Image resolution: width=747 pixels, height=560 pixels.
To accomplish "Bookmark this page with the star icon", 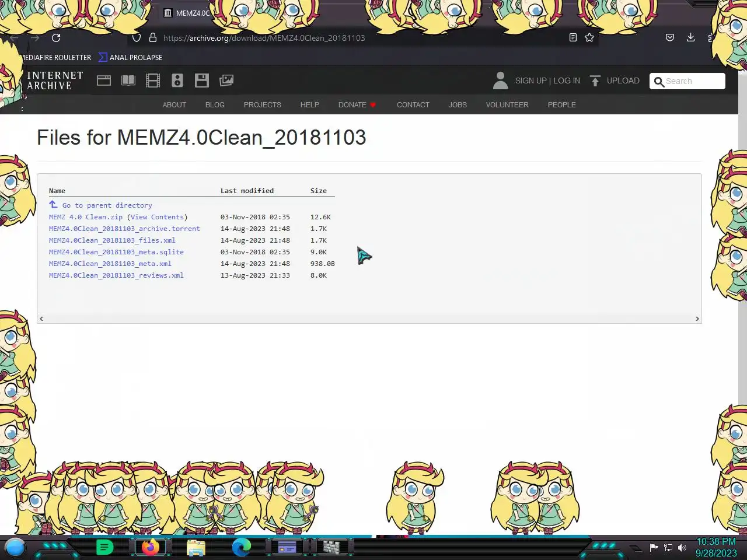I will tap(589, 37).
